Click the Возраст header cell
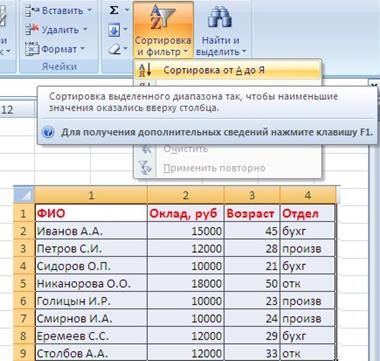Viewport: 380px width, 361px height. [252, 213]
